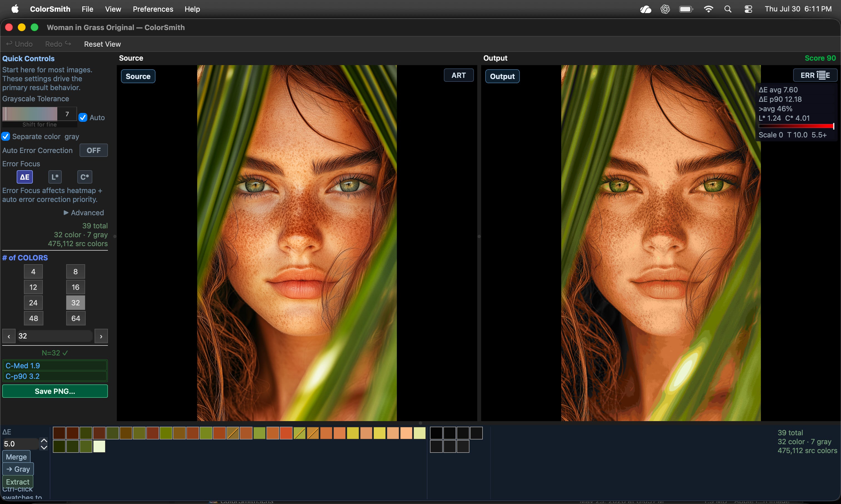Image resolution: width=841 pixels, height=504 pixels.
Task: Click the 'N=32 ✓' status text
Action: 55,353
